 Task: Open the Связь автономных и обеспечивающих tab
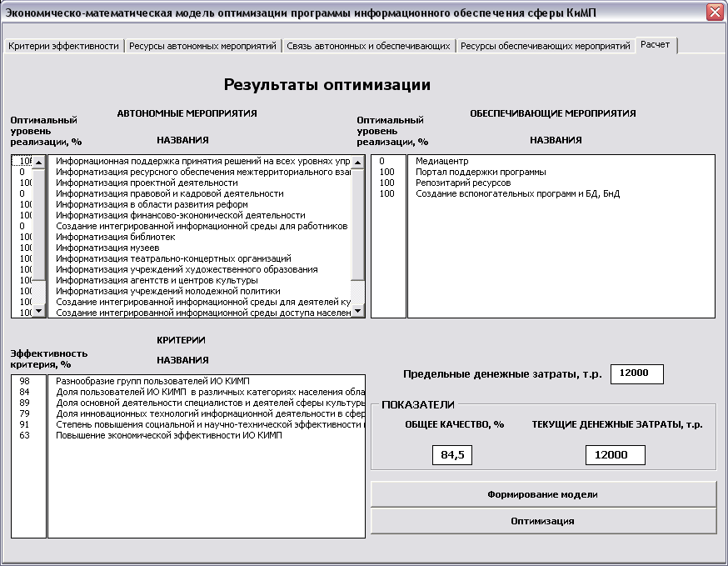368,46
